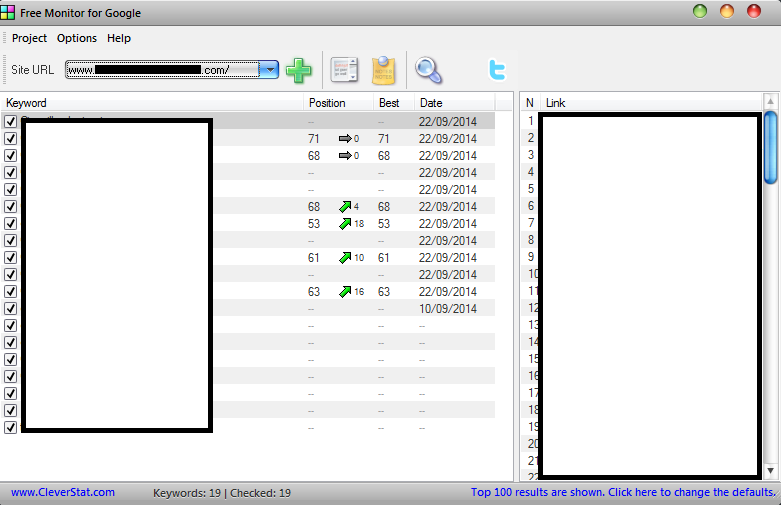This screenshot has height=506, width=781.
Task: Select position value 63
Action: (313, 291)
